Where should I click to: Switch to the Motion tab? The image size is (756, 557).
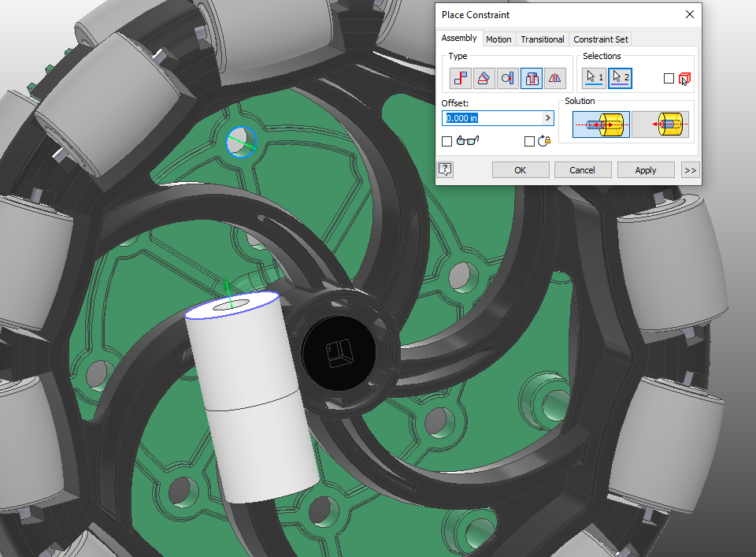[x=498, y=39]
